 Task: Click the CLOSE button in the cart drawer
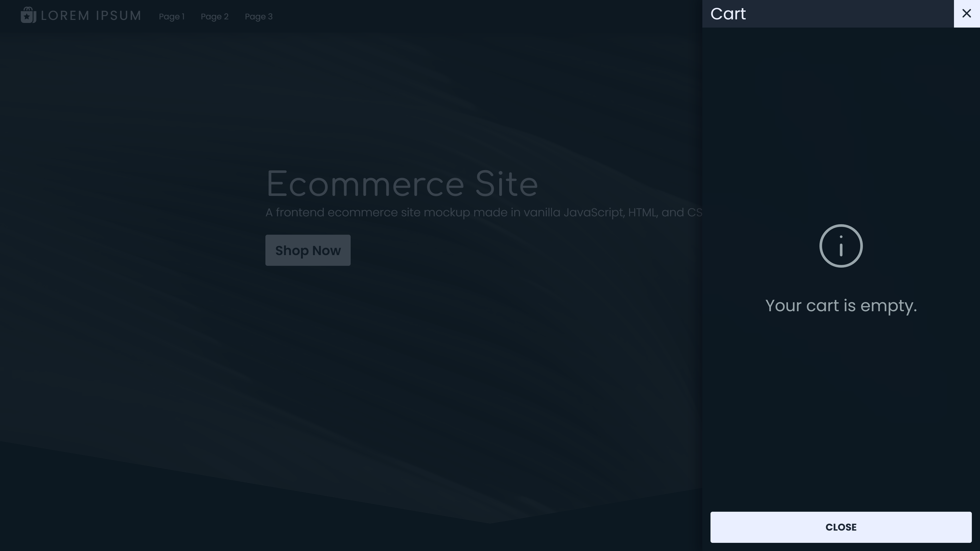point(841,527)
